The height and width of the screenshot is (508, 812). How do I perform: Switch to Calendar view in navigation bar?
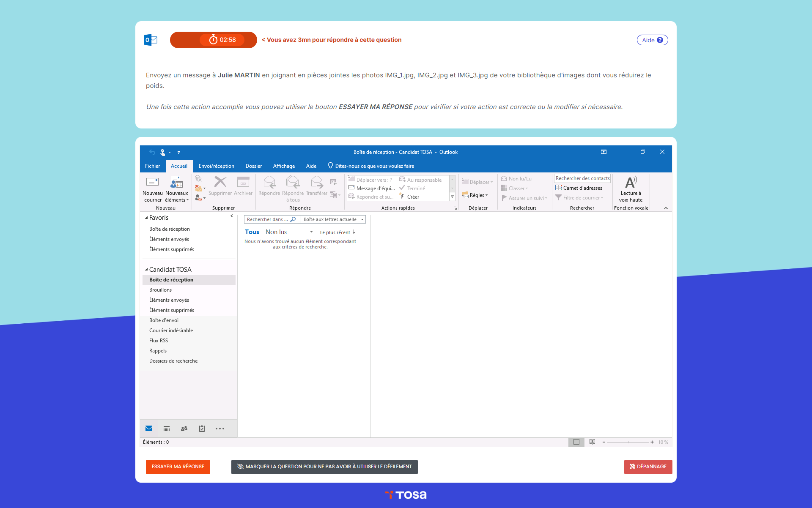click(x=167, y=429)
